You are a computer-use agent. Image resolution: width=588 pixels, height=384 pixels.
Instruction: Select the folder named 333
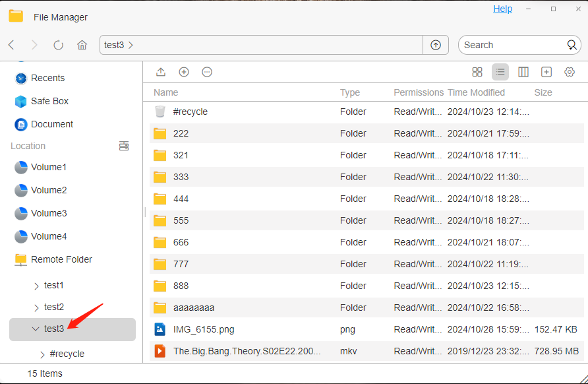tap(367, 177)
